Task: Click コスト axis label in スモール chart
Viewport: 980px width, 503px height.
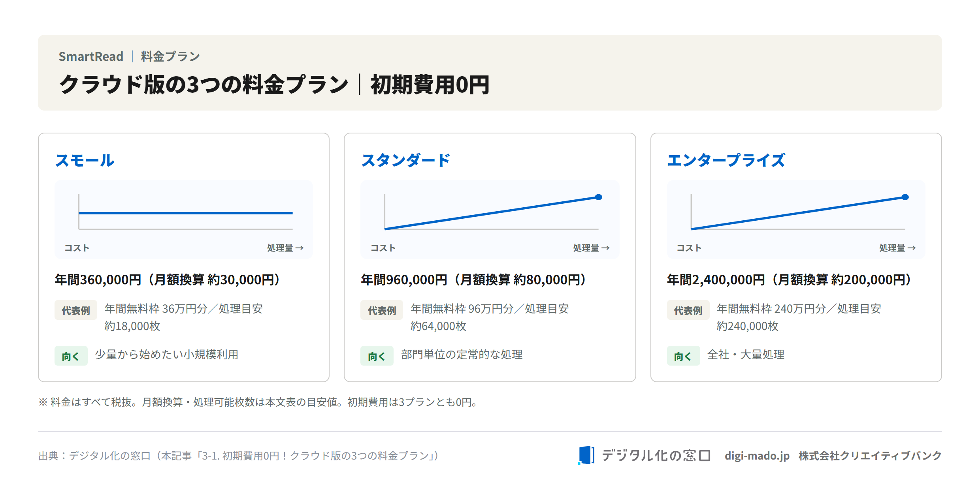Action: (77, 248)
